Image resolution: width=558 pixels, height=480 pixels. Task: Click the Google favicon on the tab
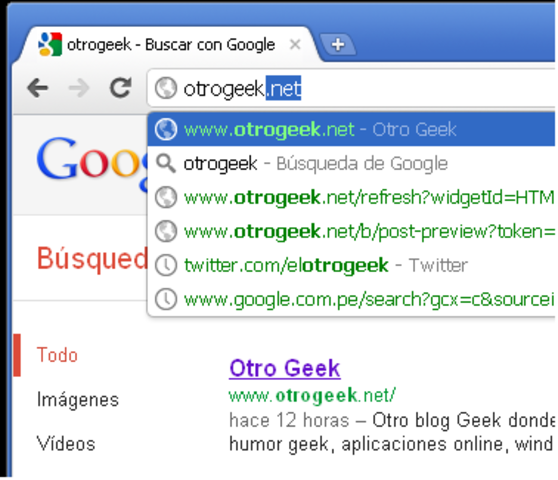(50, 44)
